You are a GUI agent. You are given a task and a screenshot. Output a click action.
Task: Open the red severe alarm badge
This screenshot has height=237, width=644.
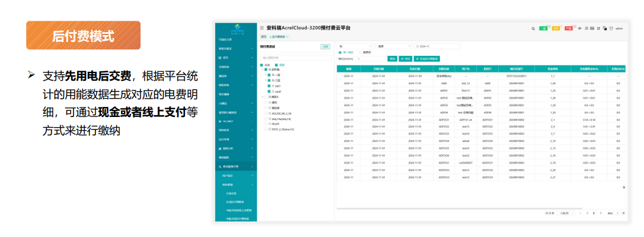click(569, 29)
